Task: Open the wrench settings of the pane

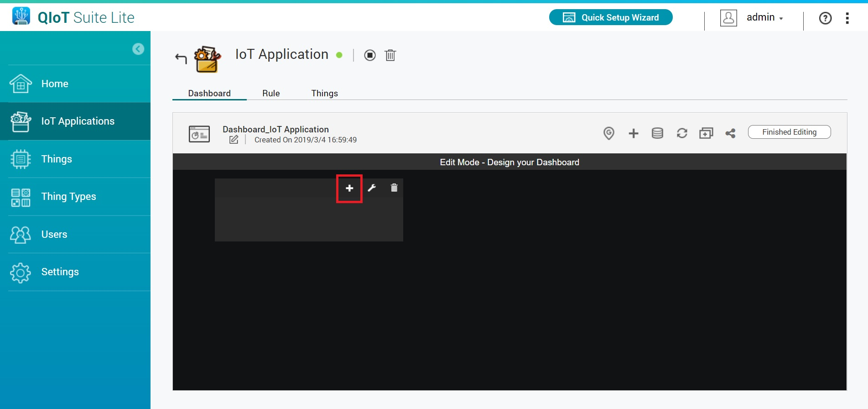Action: [x=372, y=188]
